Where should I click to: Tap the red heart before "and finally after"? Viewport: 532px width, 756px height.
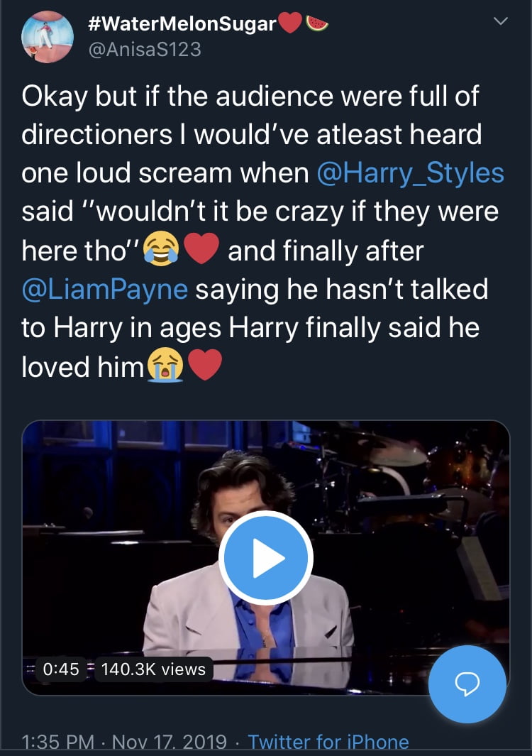coord(201,251)
